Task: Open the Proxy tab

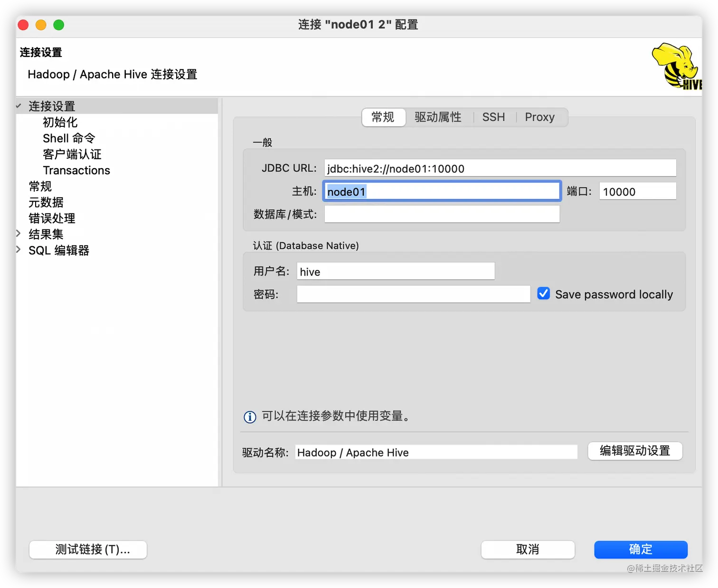Action: coord(539,117)
